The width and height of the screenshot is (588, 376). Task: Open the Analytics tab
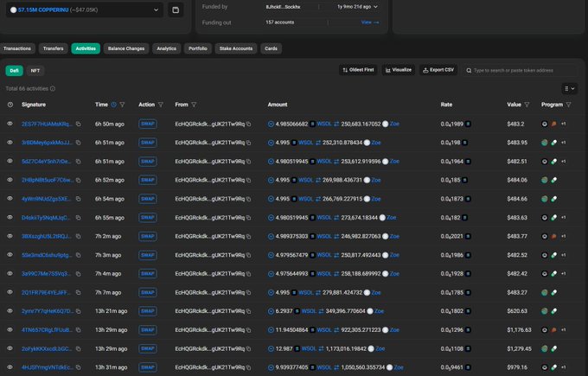(167, 48)
